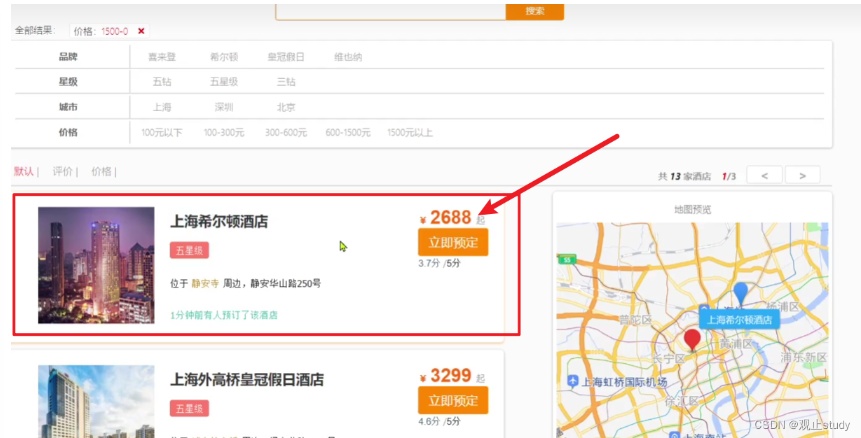Click the 3.7分 /5分 rating text

coord(439,263)
